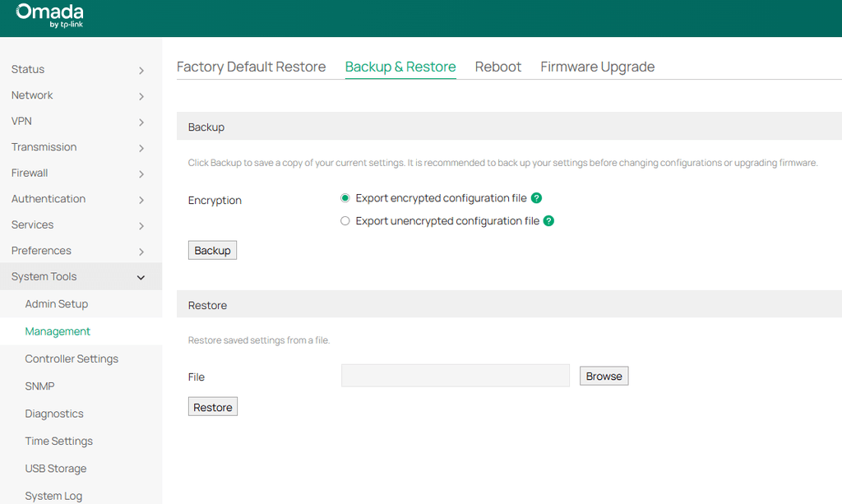This screenshot has height=504, width=842.
Task: Expand the Preferences menu
Action: [x=81, y=251]
